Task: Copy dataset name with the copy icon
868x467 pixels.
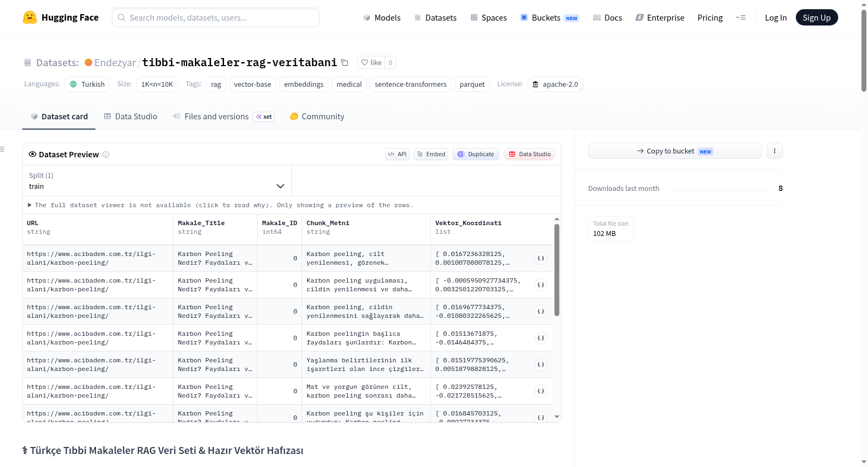Action: pyautogui.click(x=344, y=62)
